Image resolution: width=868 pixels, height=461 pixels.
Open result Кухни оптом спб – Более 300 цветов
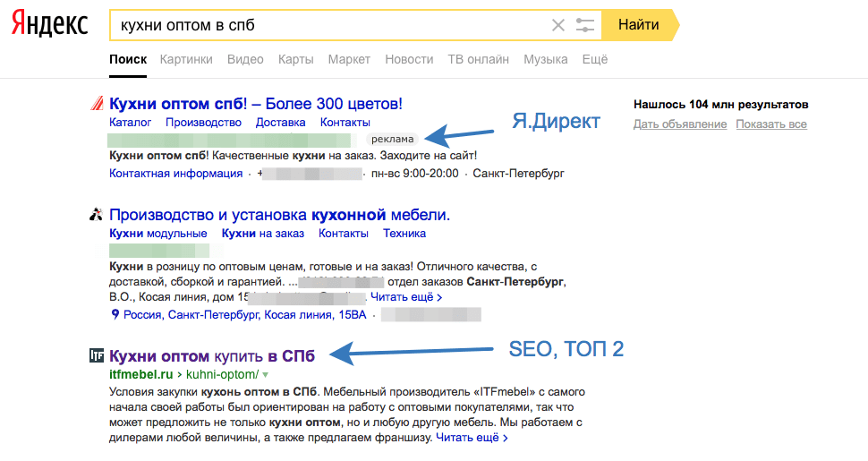pyautogui.click(x=256, y=104)
